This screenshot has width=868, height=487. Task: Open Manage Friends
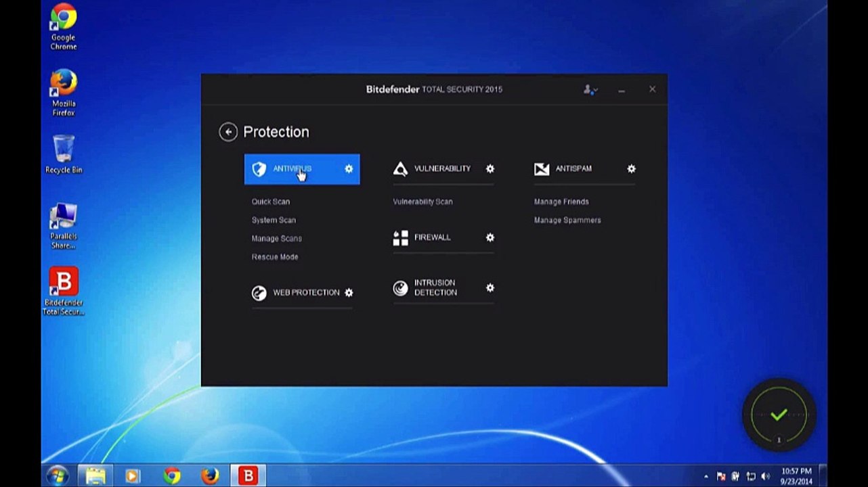(x=561, y=202)
